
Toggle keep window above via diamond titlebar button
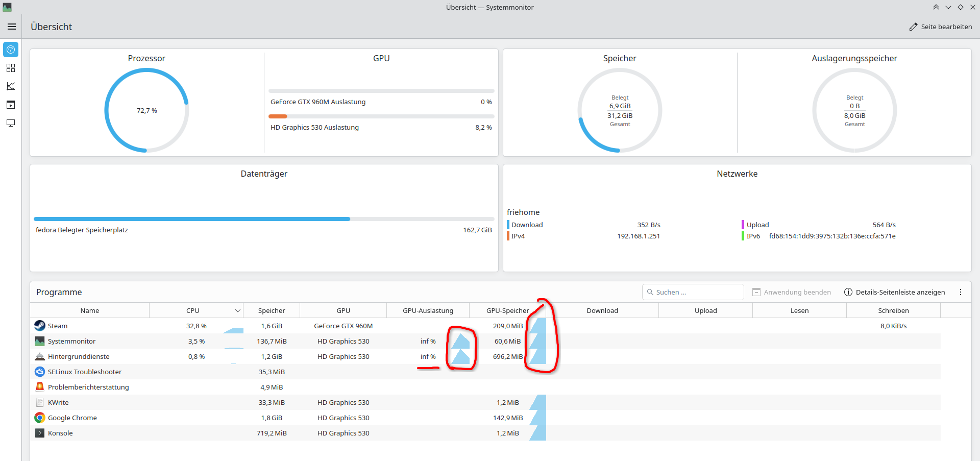[961, 7]
